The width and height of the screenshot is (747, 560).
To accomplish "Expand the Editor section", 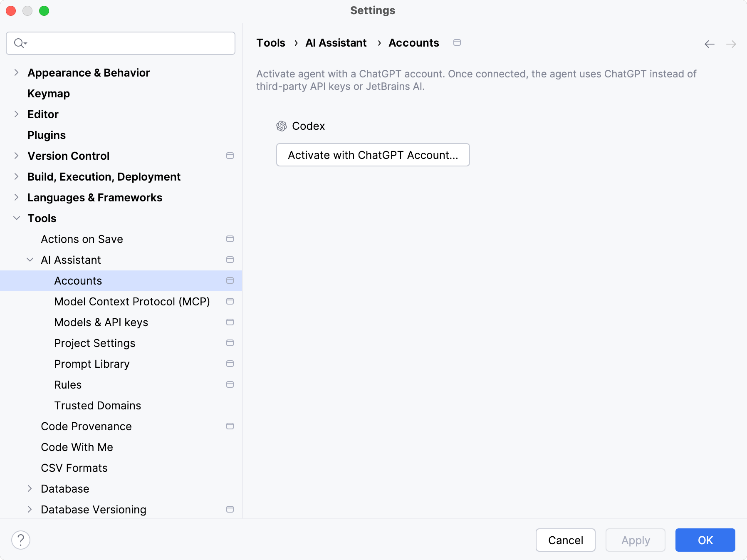I will (16, 114).
